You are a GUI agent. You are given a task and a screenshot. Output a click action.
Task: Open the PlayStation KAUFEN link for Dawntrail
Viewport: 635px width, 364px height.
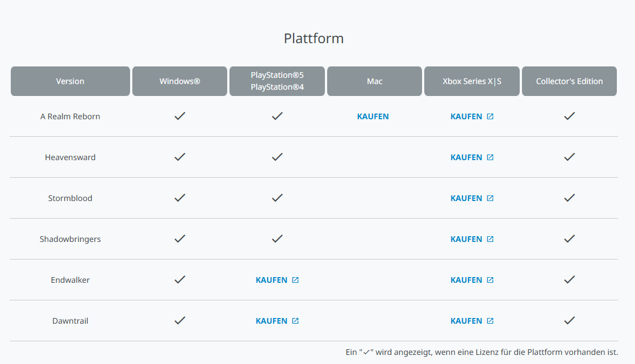tap(277, 321)
